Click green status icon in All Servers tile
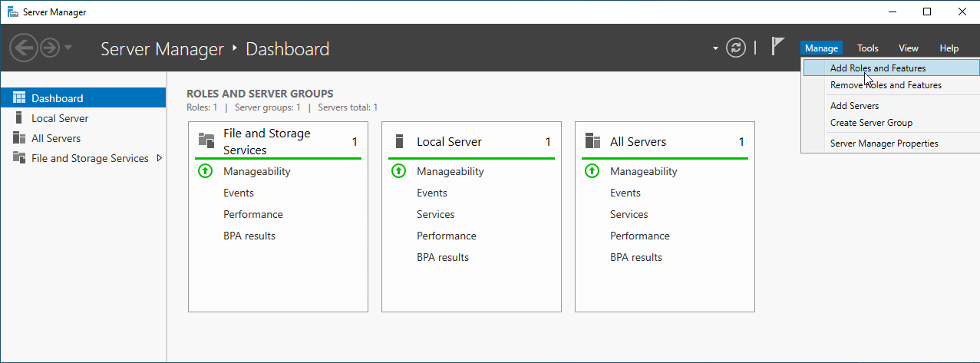Screen dimensions: 980x363 coord(592,171)
